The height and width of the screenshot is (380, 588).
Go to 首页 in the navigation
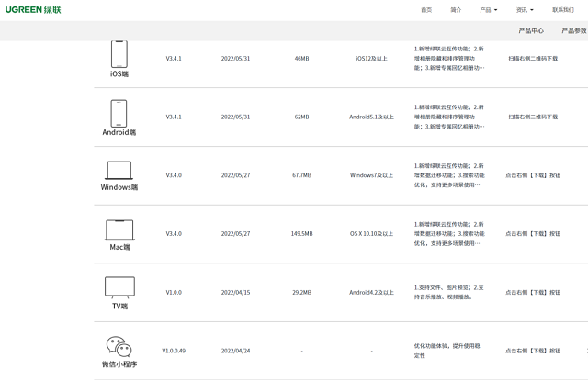(426, 9)
